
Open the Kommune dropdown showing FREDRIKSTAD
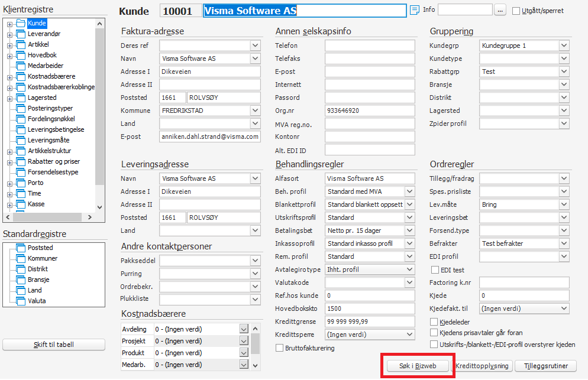256,111
